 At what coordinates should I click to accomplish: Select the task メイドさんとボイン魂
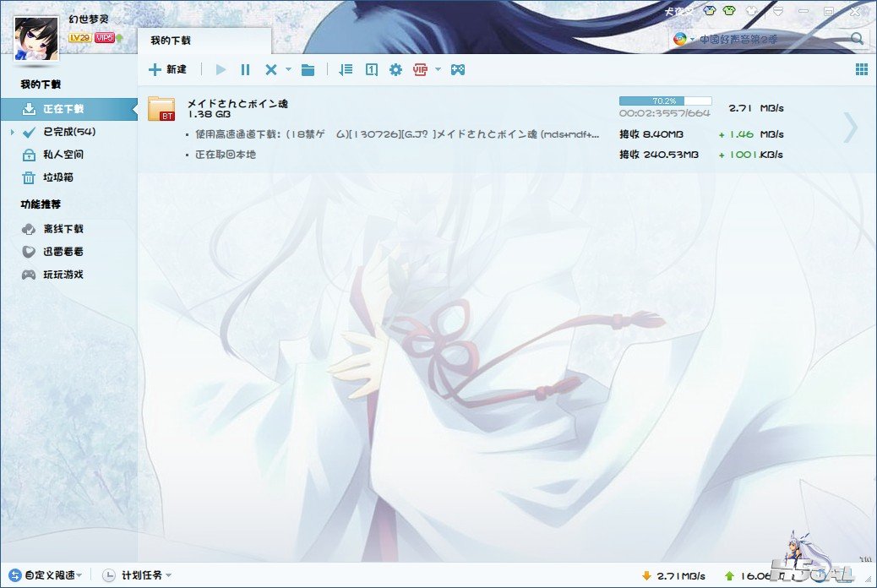tap(237, 104)
